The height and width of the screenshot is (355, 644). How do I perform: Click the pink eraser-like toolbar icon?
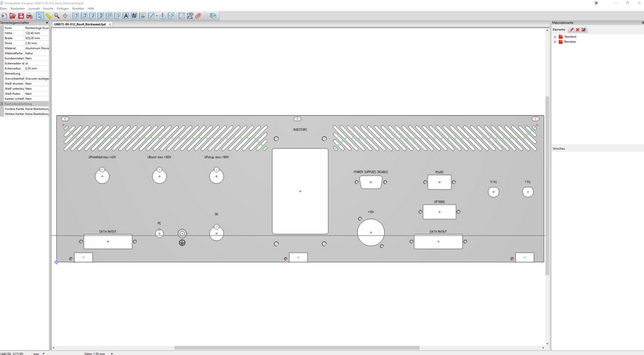[198, 15]
